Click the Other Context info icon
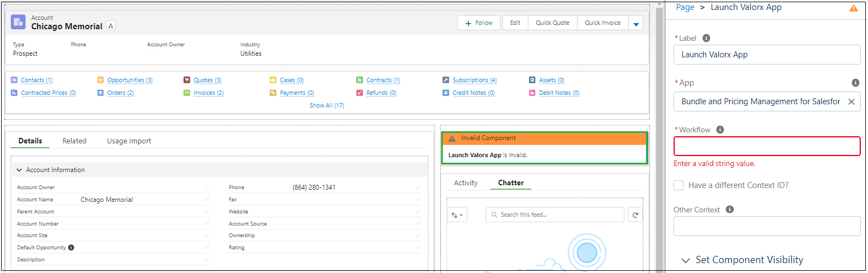This screenshot has width=868, height=273. (x=730, y=210)
